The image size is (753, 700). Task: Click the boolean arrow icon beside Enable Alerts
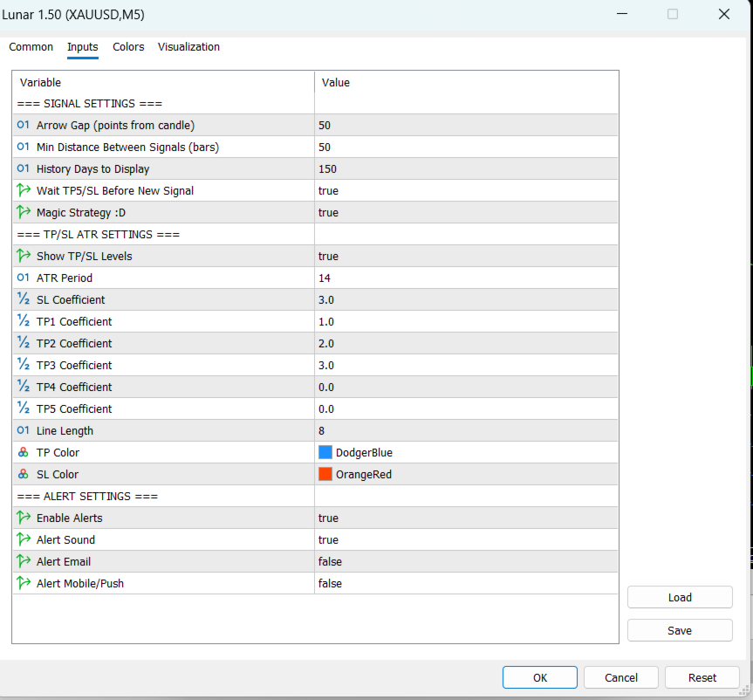point(23,518)
